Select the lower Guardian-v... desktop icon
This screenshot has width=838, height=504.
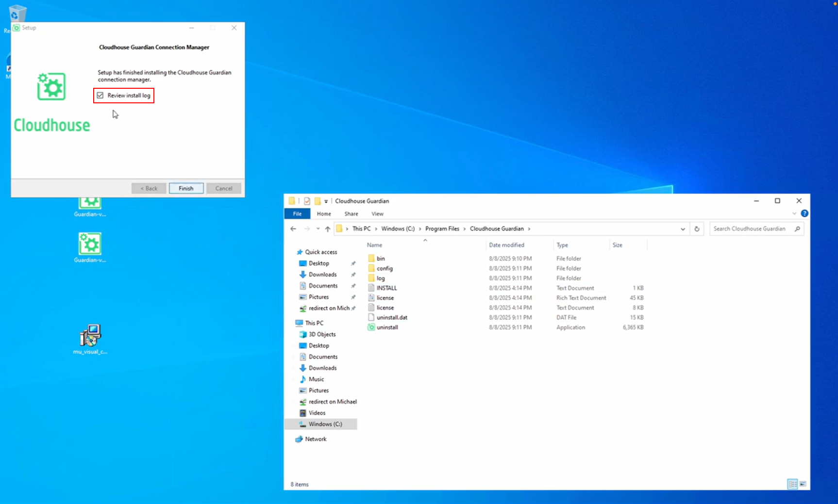tap(90, 247)
